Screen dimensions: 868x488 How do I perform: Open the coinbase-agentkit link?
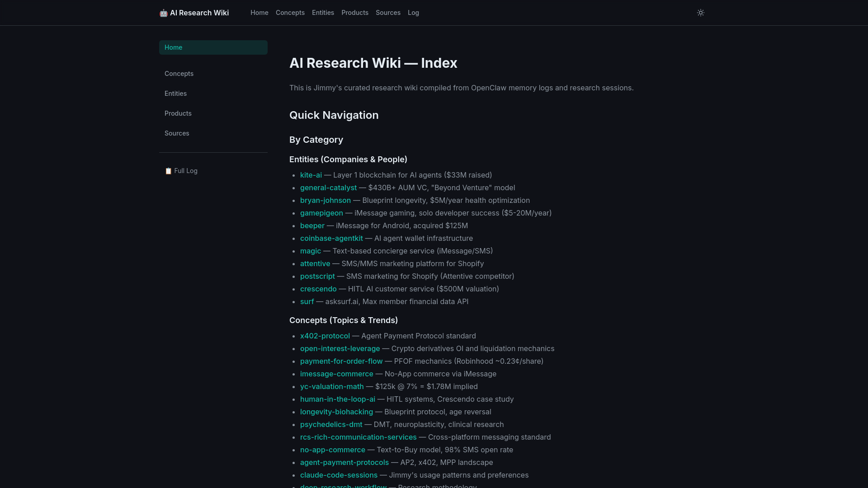[x=331, y=238]
